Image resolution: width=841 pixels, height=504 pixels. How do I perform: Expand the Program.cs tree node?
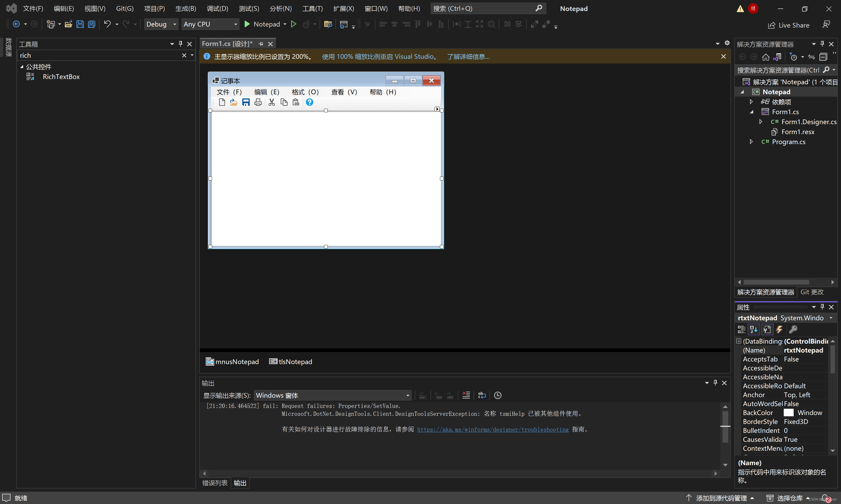coord(751,142)
